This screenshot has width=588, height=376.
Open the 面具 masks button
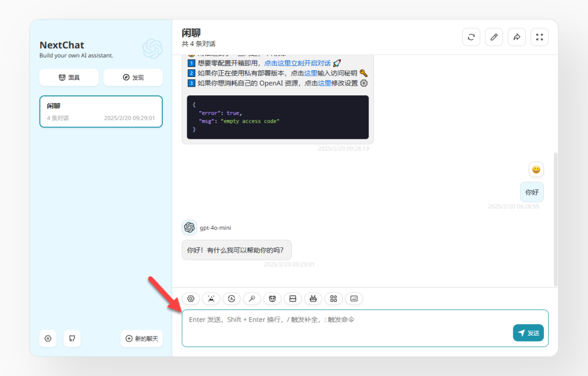coord(69,77)
